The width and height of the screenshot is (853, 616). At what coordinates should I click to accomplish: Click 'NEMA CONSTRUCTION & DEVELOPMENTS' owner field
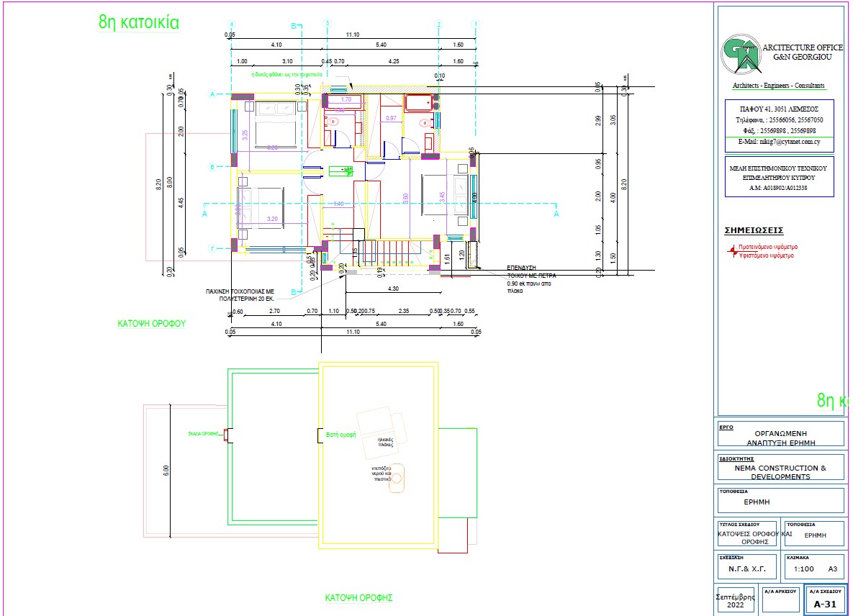(780, 472)
